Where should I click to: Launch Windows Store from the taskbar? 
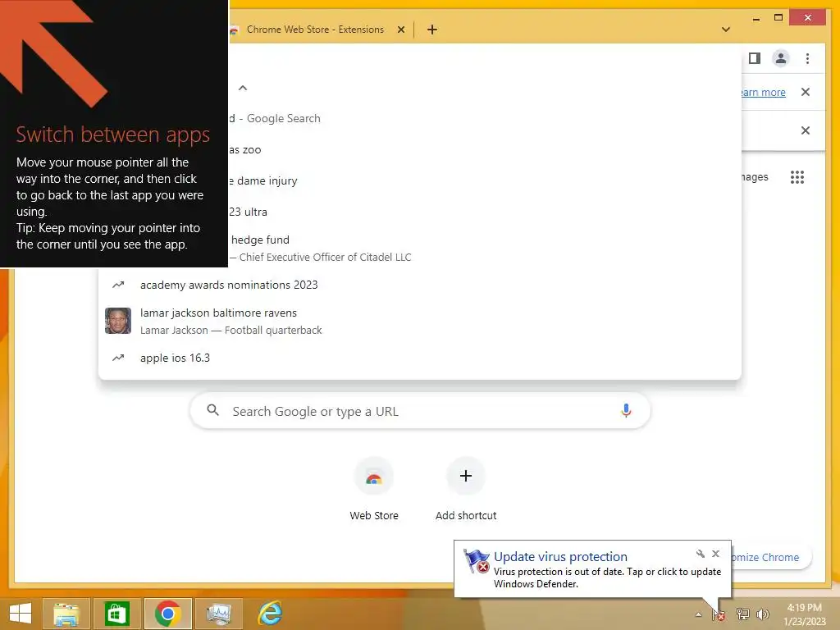click(116, 614)
